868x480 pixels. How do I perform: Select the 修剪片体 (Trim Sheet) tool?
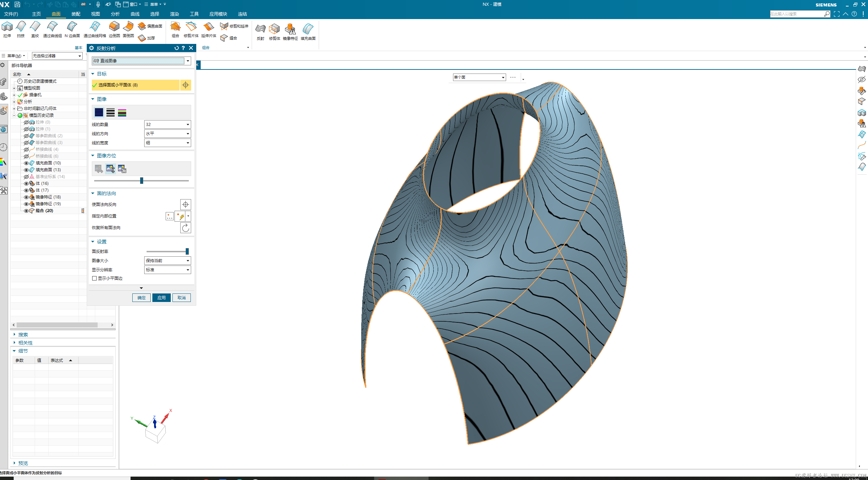[191, 29]
